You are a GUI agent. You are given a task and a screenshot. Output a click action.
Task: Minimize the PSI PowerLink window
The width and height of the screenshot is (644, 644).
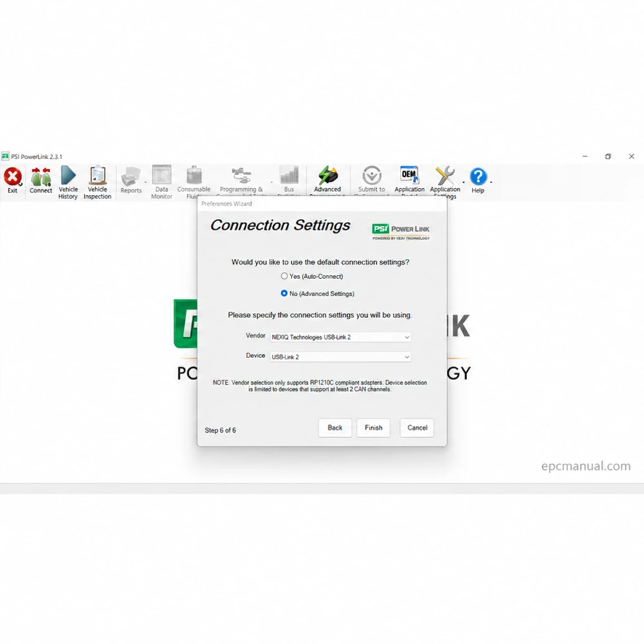585,156
